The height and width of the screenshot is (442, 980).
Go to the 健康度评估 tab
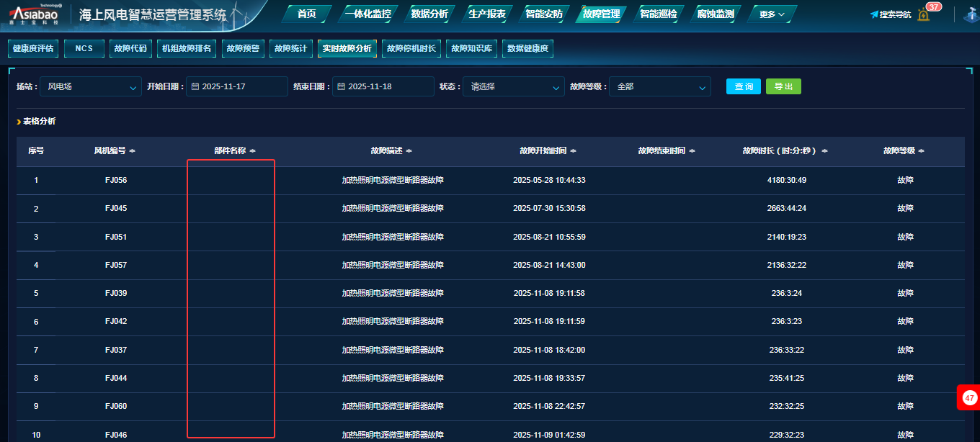tap(33, 48)
